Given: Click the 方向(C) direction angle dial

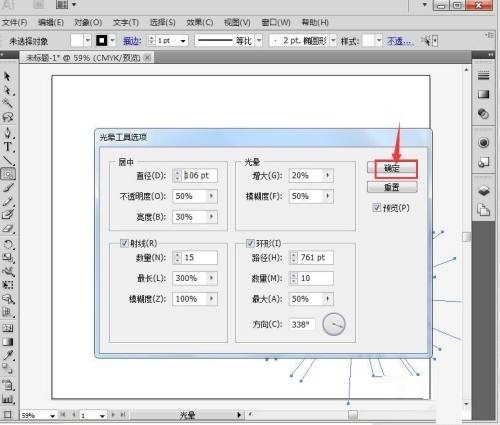Looking at the screenshot, I should (x=334, y=324).
